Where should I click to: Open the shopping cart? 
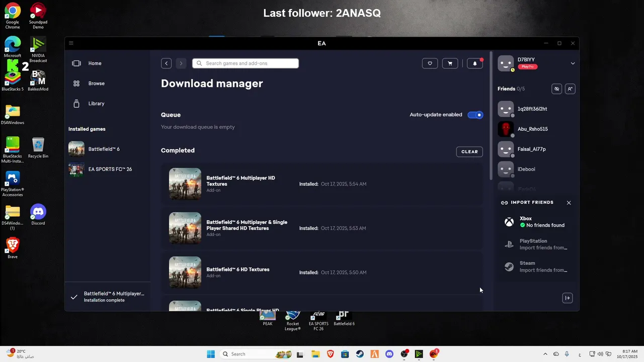click(450, 63)
